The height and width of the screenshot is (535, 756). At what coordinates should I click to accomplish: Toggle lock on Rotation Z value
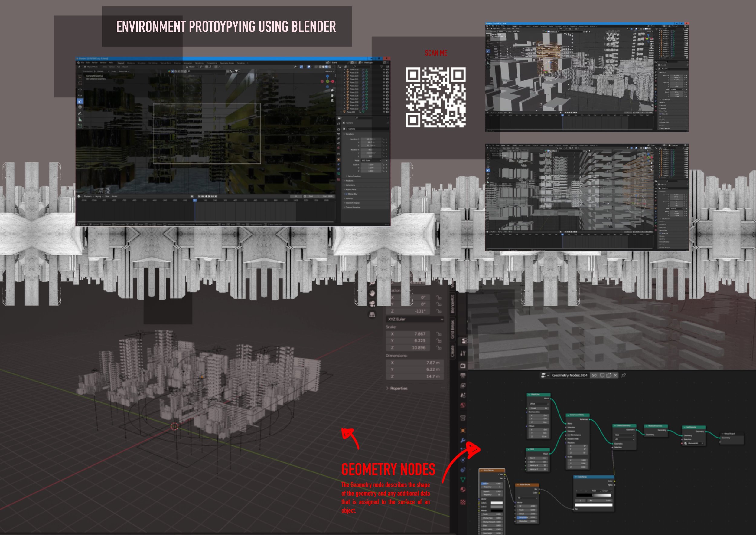point(438,311)
